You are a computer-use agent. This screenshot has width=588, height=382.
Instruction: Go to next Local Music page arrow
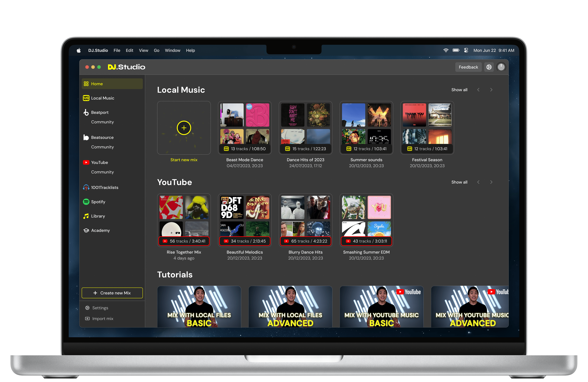491,90
